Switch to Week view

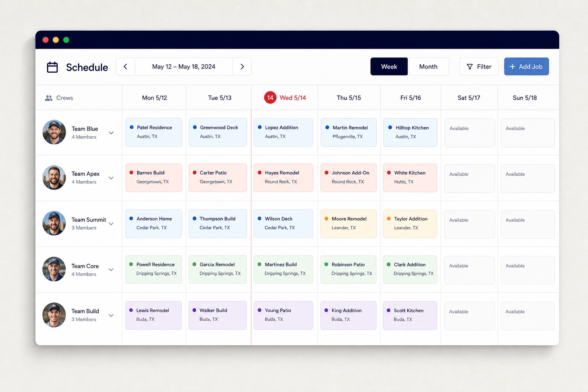(x=389, y=67)
